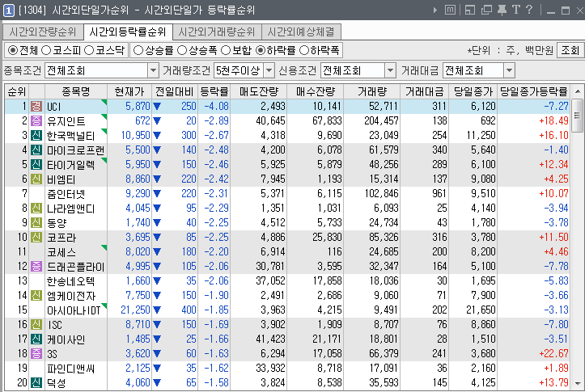Select the 하락폭 radio button
Viewport: 585px width, 392px height.
(x=304, y=50)
